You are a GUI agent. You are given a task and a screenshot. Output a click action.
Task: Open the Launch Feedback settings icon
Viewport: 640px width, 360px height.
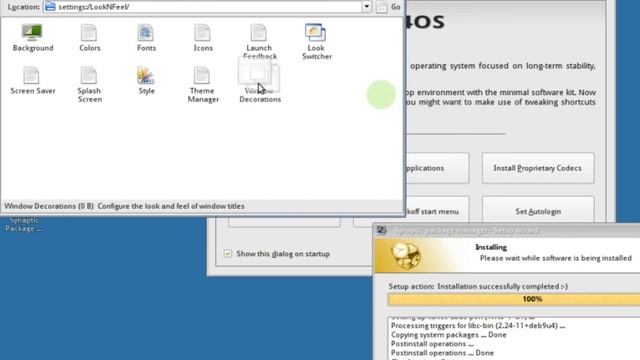tap(259, 42)
